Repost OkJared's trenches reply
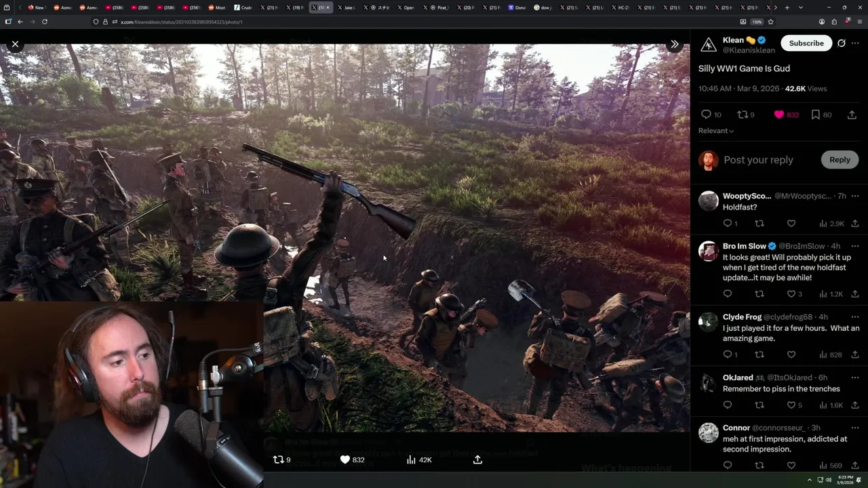Screen dimensions: 868x488 coord(759,405)
